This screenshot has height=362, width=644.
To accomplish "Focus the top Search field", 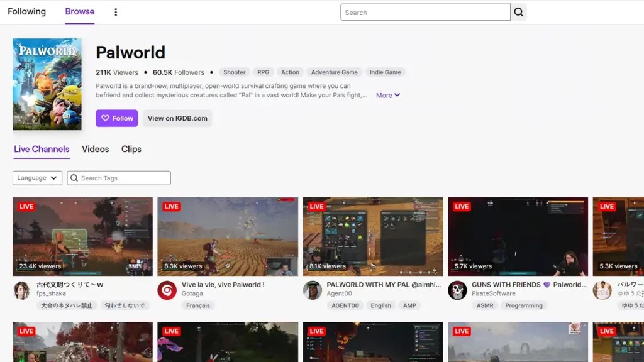I will (x=425, y=13).
